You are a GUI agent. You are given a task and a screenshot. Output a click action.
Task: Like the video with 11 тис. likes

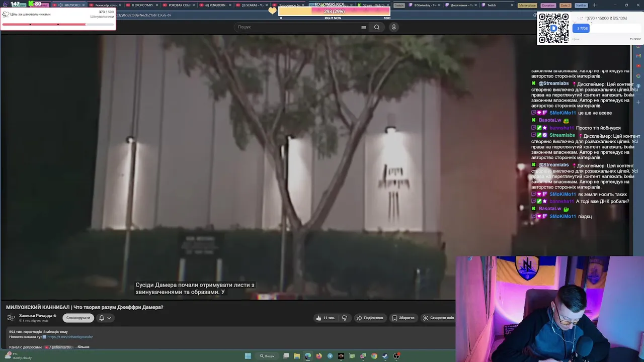click(325, 318)
